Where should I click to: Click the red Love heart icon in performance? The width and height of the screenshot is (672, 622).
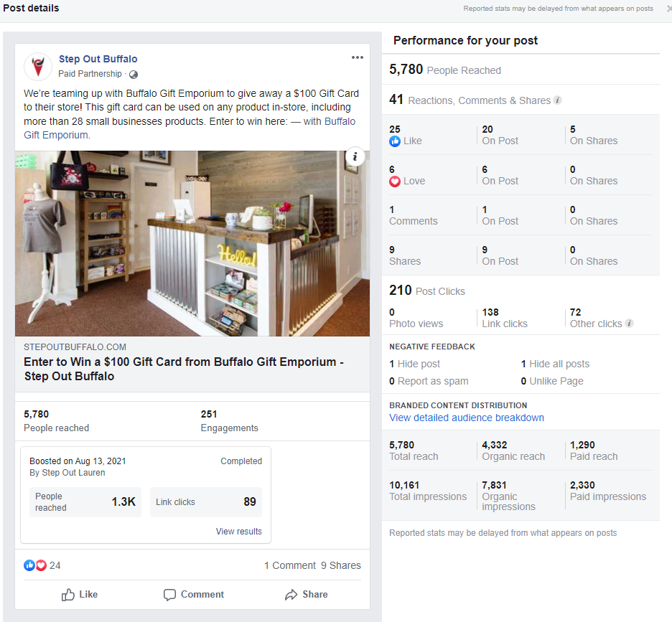[x=395, y=182]
